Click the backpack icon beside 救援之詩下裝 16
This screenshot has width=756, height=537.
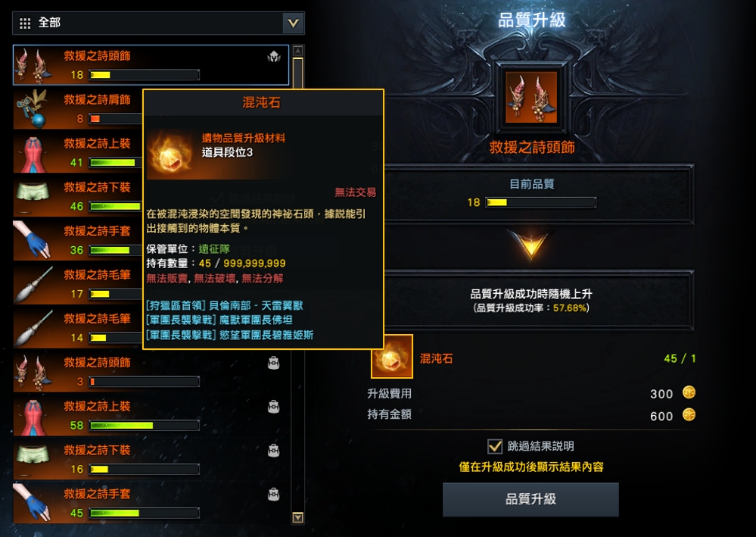point(273,451)
